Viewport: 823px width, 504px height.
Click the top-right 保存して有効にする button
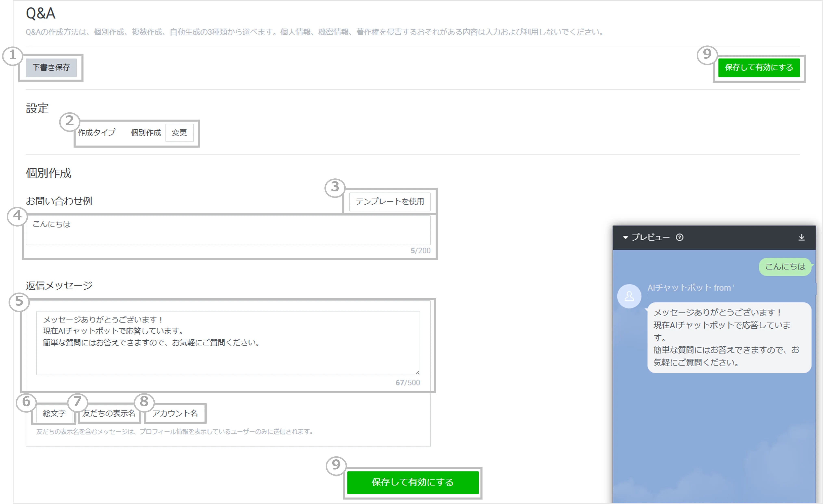tap(759, 68)
